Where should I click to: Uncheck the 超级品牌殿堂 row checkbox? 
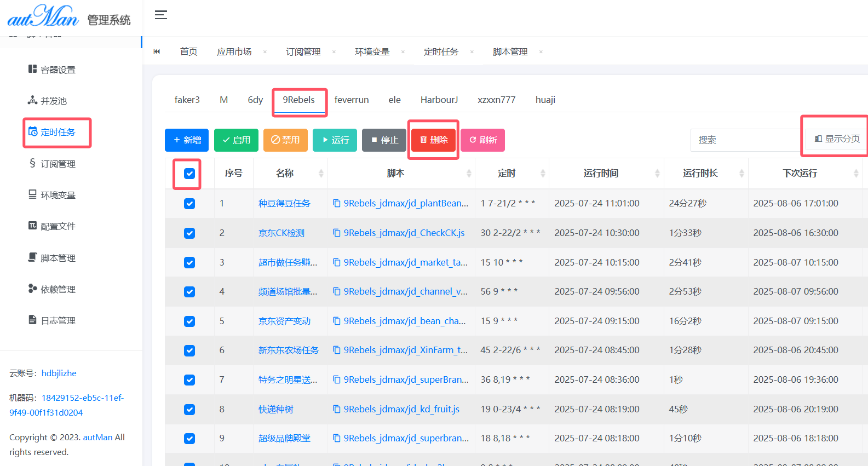pos(189,439)
